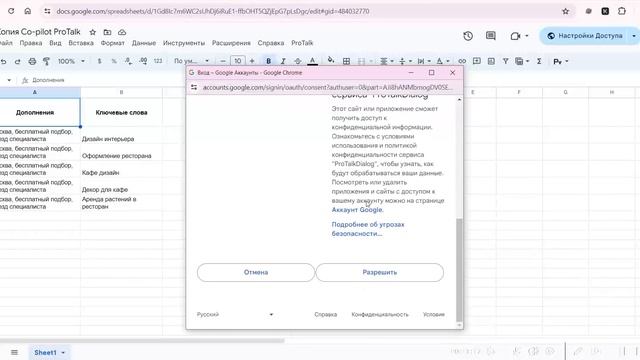The image size is (640, 360).
Task: Open the cell borders tool
Action: click(346, 61)
